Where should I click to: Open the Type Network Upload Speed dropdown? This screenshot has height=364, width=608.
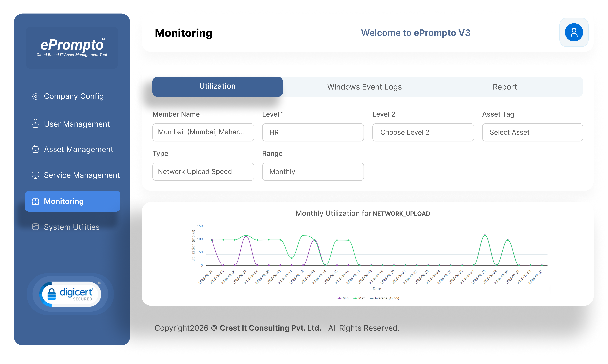point(203,171)
